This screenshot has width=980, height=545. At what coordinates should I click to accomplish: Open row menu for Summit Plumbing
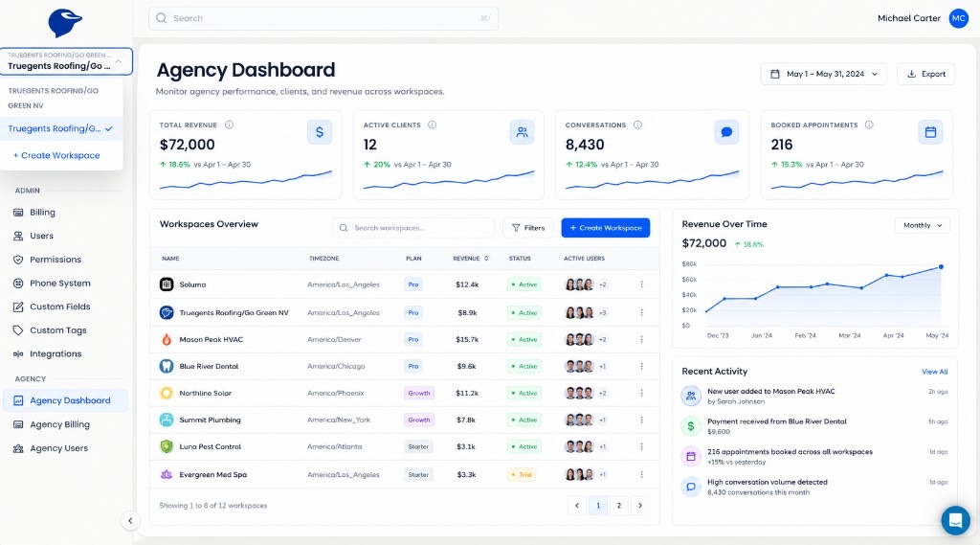click(641, 420)
